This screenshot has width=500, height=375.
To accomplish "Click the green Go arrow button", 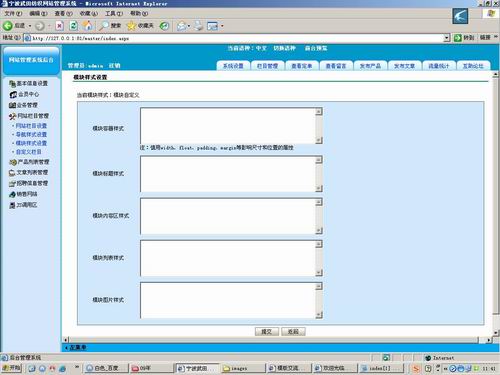I will click(x=458, y=38).
